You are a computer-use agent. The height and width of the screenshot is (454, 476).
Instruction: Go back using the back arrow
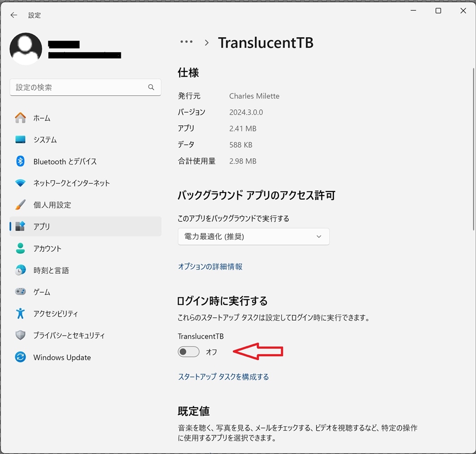pyautogui.click(x=13, y=15)
